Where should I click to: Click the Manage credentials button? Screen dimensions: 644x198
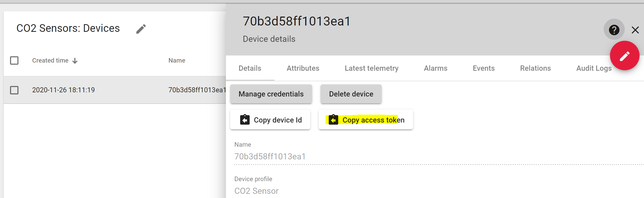(271, 94)
